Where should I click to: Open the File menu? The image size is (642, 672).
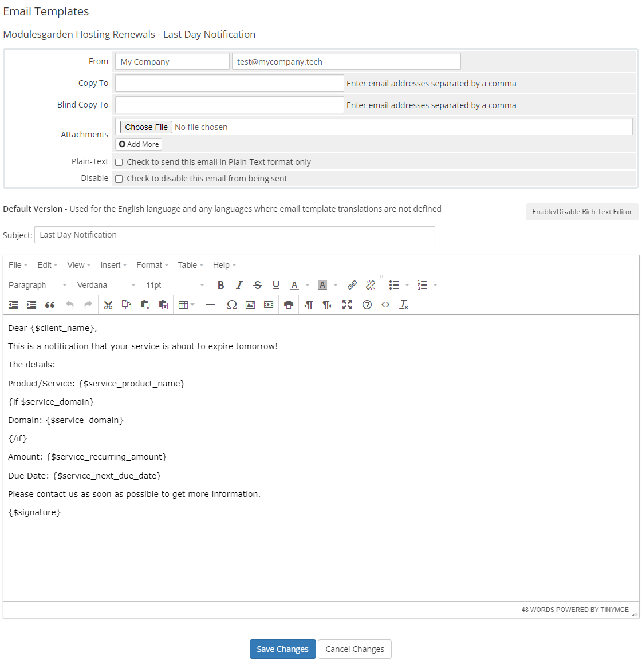click(x=18, y=265)
